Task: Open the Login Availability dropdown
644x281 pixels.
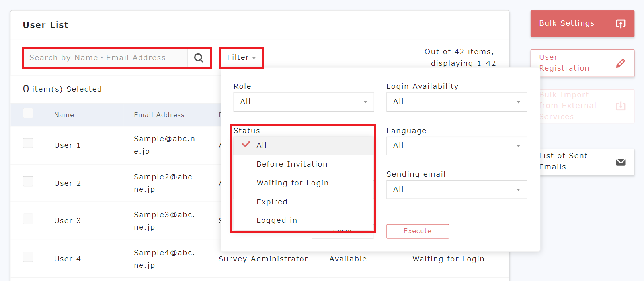Action: 456,102
